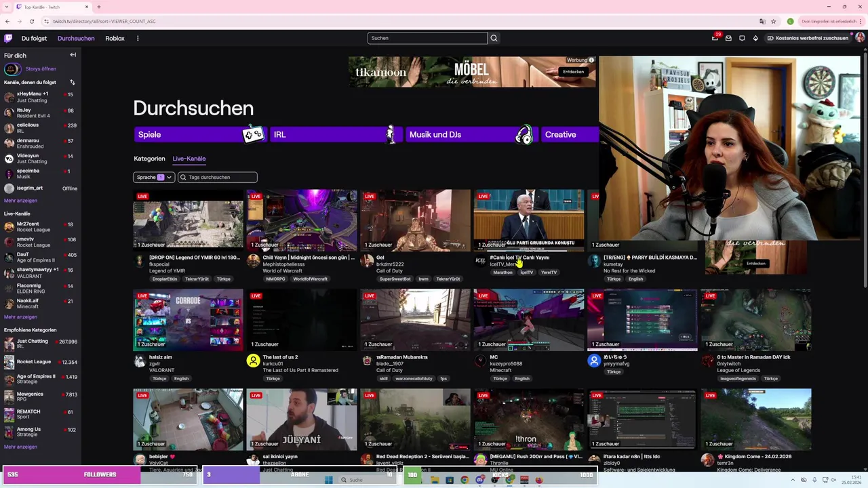Open DauT Age of Empires II channel
This screenshot has width=868, height=488.
point(41,258)
